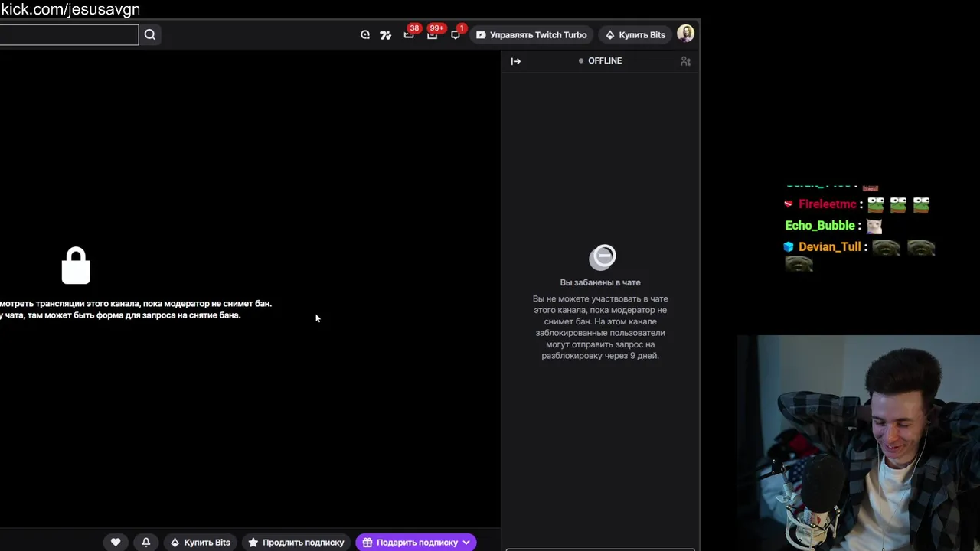Click Echo_Bubble username in overlay chat
980x551 pixels.
coord(820,226)
